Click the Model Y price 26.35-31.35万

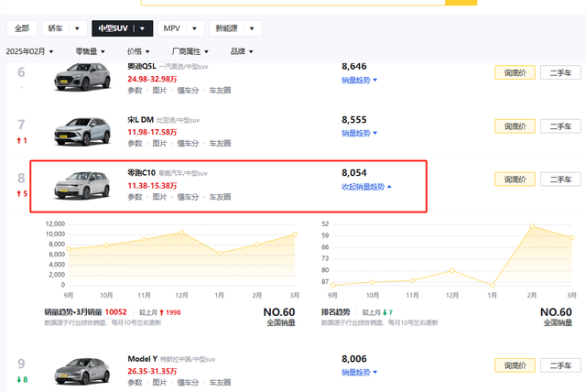152,372
